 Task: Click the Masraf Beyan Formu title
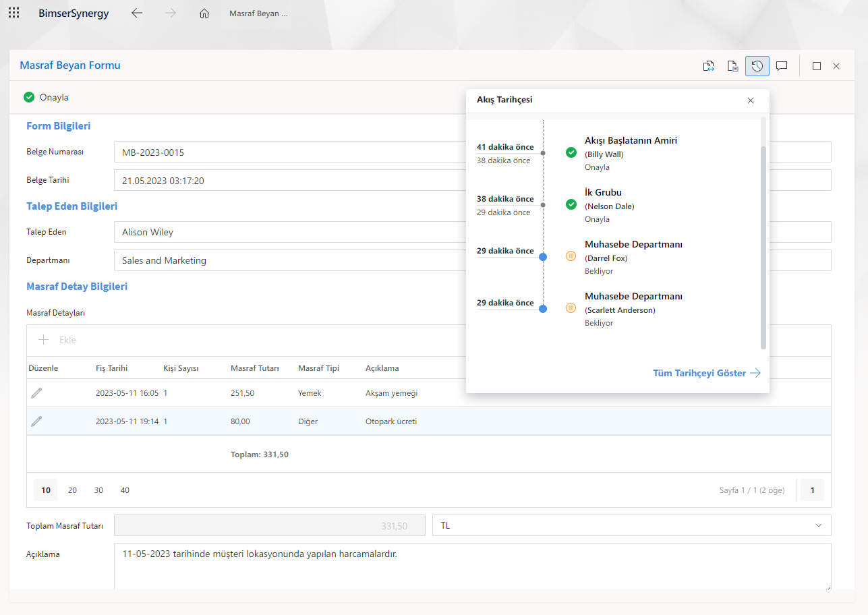tap(70, 65)
